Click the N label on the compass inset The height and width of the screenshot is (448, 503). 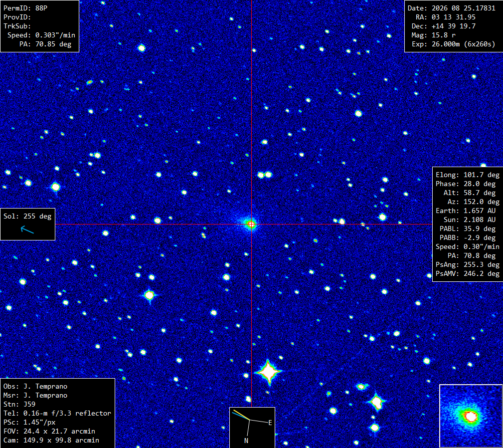click(x=246, y=441)
